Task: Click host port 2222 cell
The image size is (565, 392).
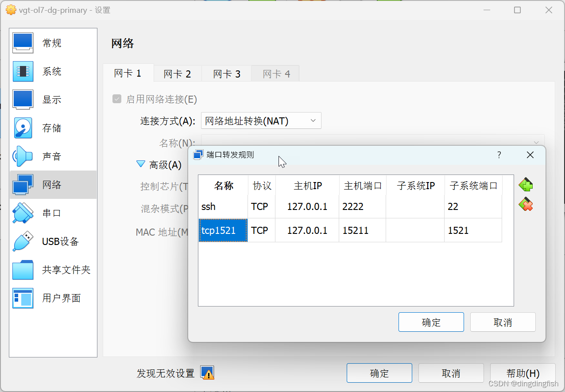Action: click(363, 206)
